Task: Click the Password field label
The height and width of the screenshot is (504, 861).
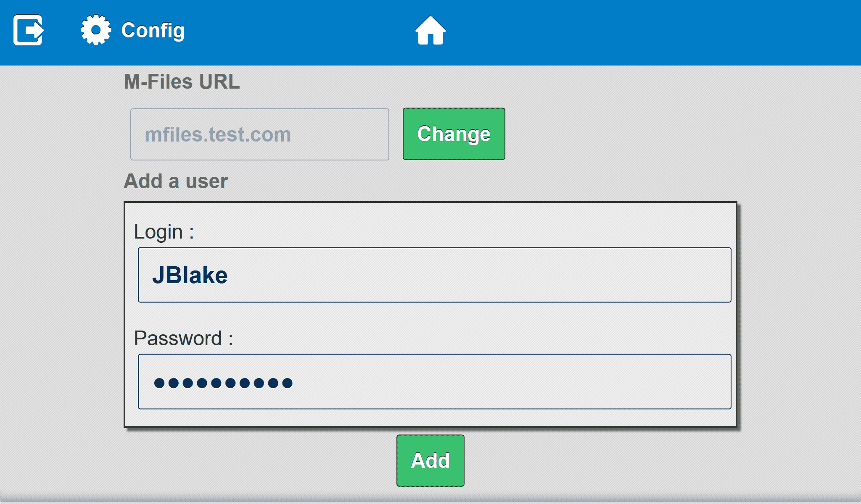Action: point(183,339)
